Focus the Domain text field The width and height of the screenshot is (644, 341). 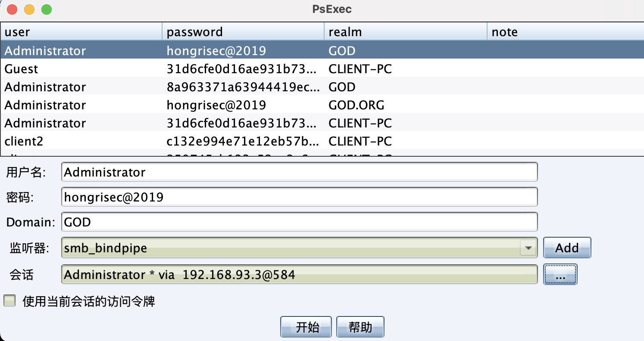pyautogui.click(x=299, y=222)
